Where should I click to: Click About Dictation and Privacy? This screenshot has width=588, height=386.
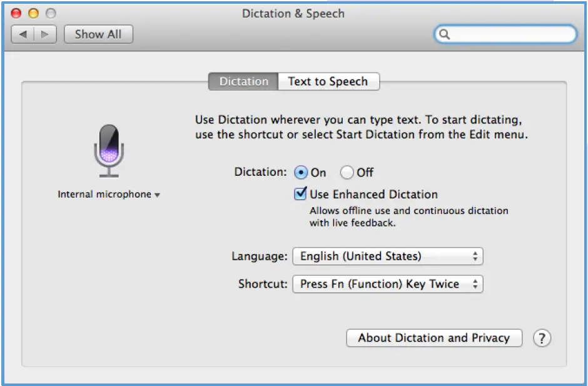[433, 338]
